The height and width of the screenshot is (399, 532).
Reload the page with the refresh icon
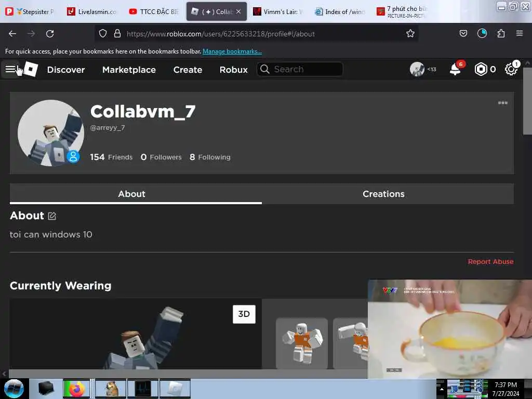50,34
